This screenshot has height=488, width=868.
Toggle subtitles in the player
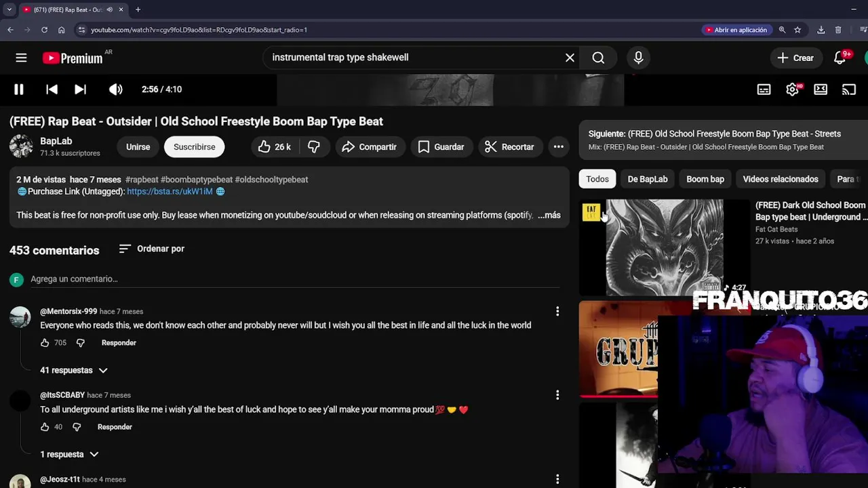point(764,89)
